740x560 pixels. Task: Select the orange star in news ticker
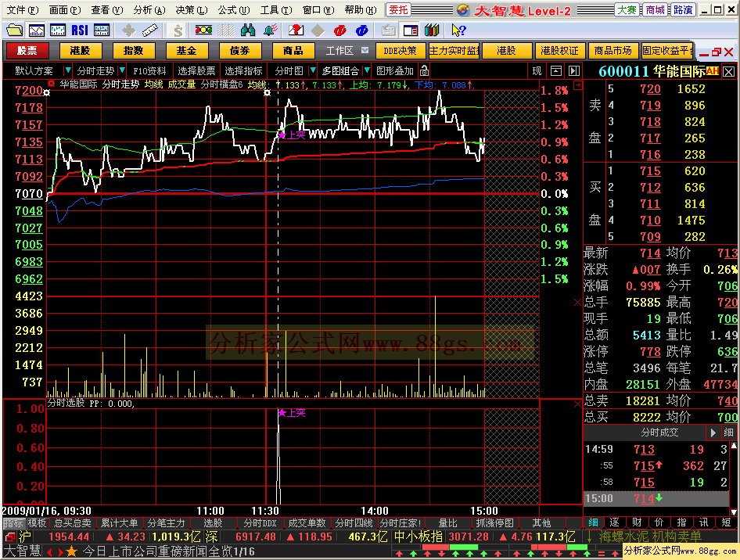(x=71, y=551)
